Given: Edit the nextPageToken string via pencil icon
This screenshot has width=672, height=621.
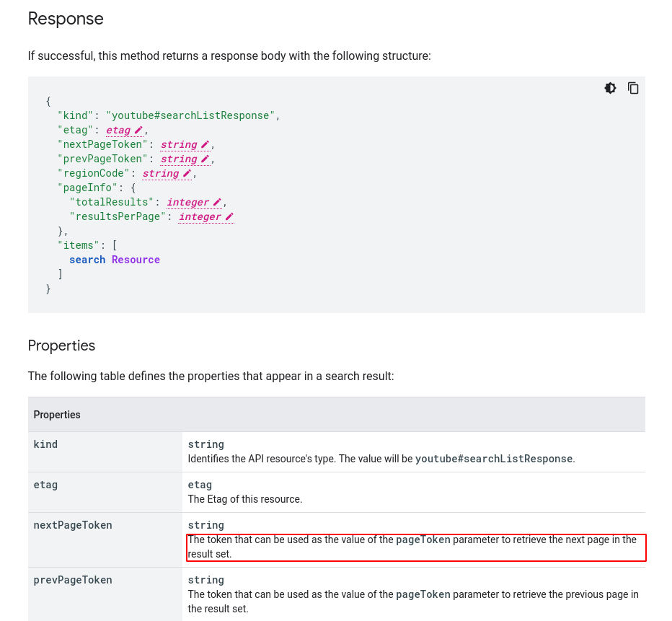Looking at the screenshot, I should (205, 145).
